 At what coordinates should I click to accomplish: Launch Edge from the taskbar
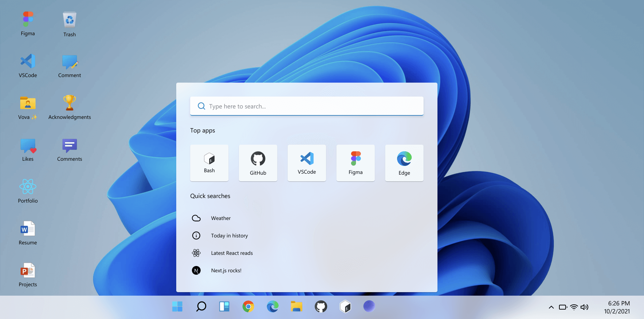(273, 307)
